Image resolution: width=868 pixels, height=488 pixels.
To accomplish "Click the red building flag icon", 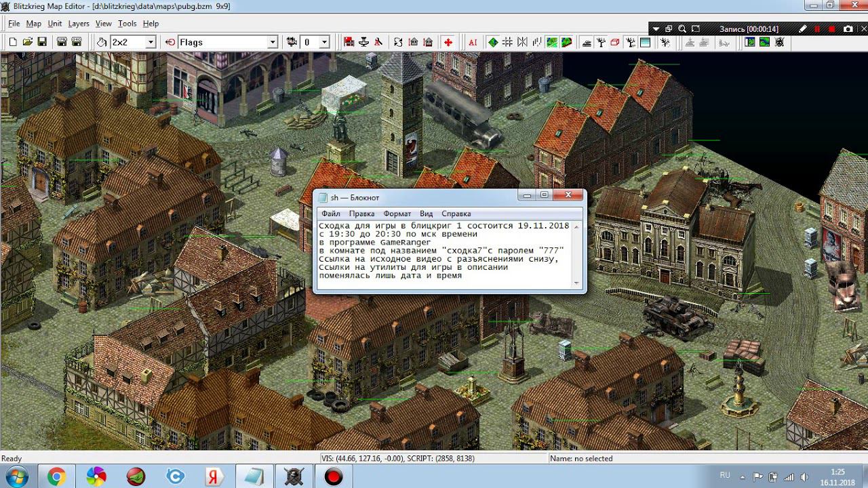I will (349, 42).
